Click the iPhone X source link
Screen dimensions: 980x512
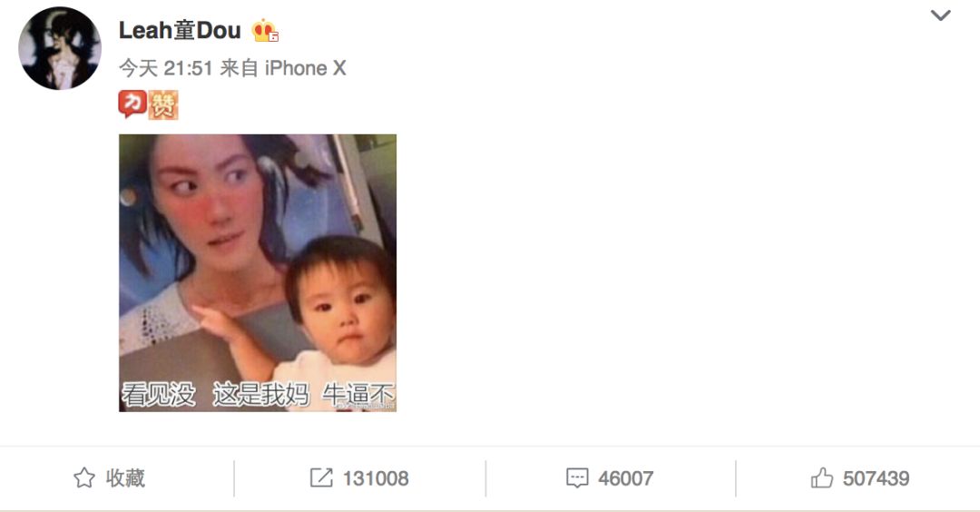click(305, 67)
